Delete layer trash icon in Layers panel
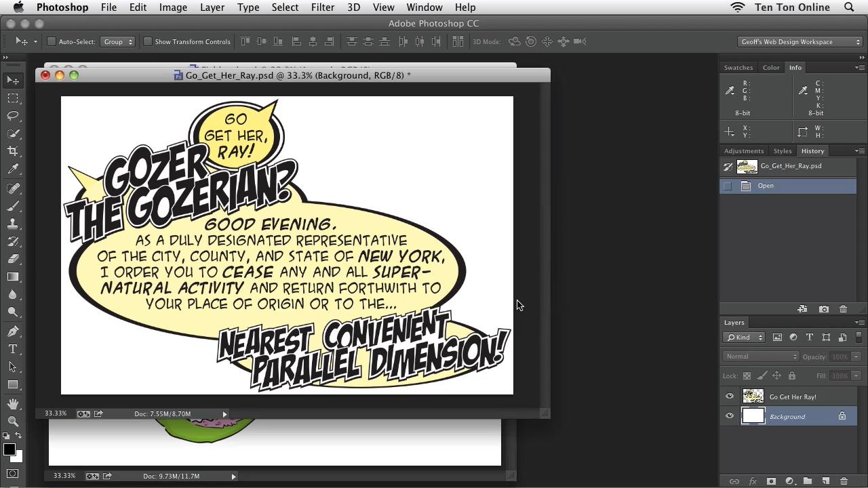The height and width of the screenshot is (488, 868). 844,481
